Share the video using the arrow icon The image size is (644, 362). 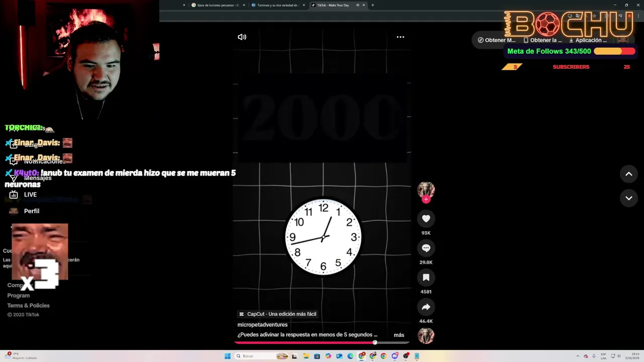click(426, 307)
